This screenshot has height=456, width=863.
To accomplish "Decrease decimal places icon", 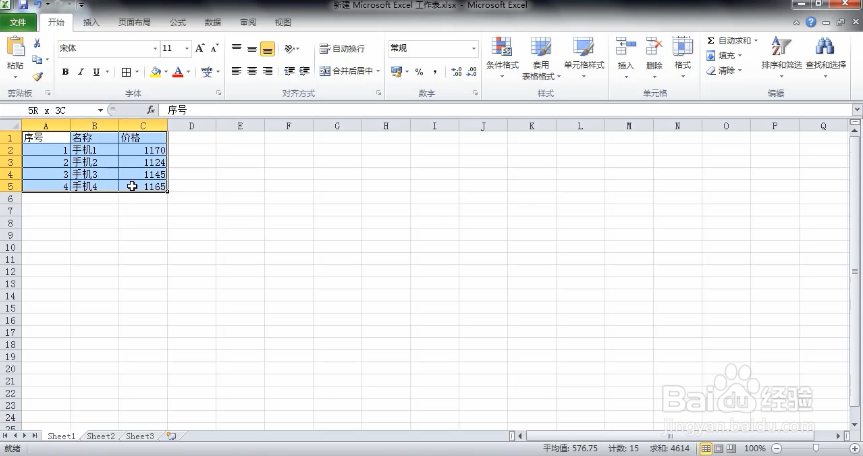I will click(472, 71).
